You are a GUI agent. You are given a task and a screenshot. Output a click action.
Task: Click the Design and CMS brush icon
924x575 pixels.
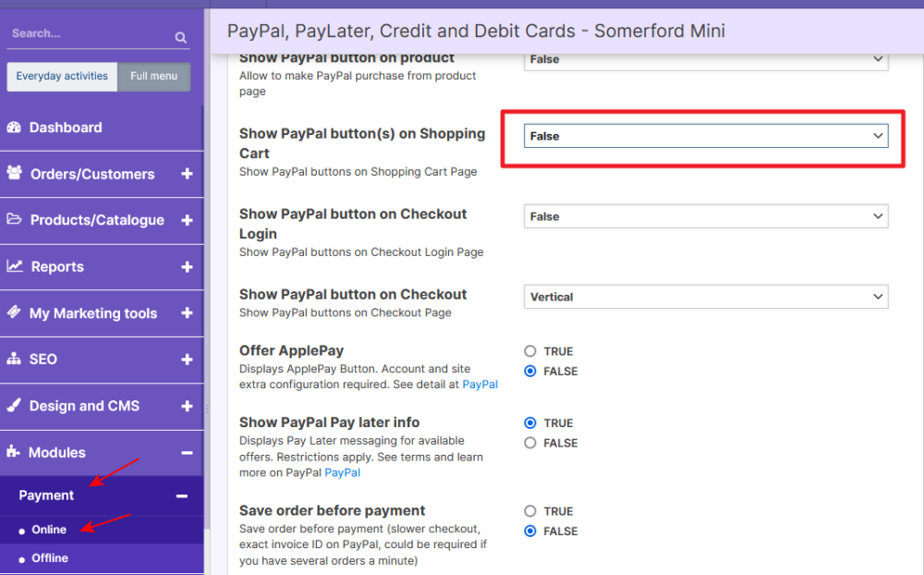coord(14,406)
